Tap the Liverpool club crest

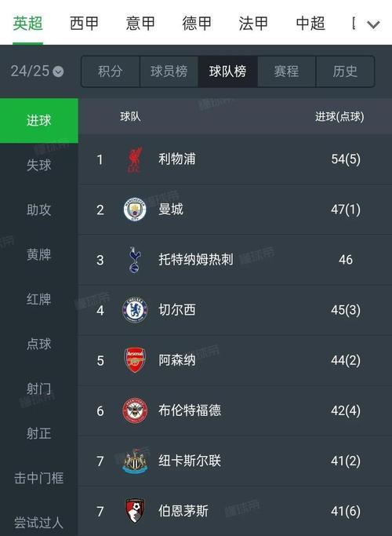[135, 159]
